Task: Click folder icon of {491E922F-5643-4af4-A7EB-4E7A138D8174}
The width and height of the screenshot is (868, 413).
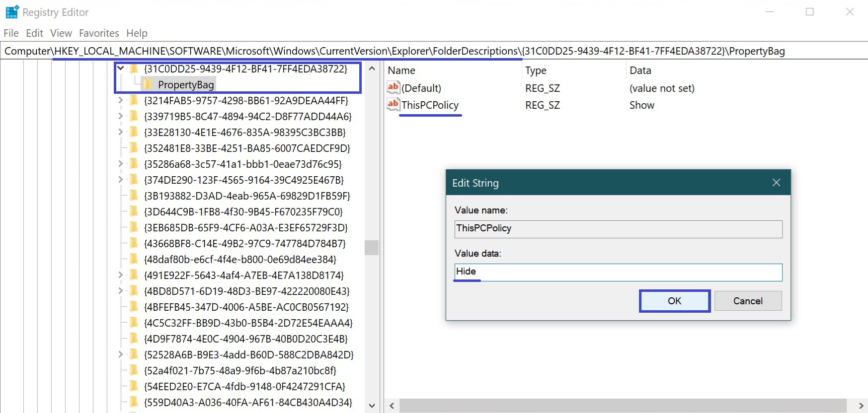Action: (134, 275)
